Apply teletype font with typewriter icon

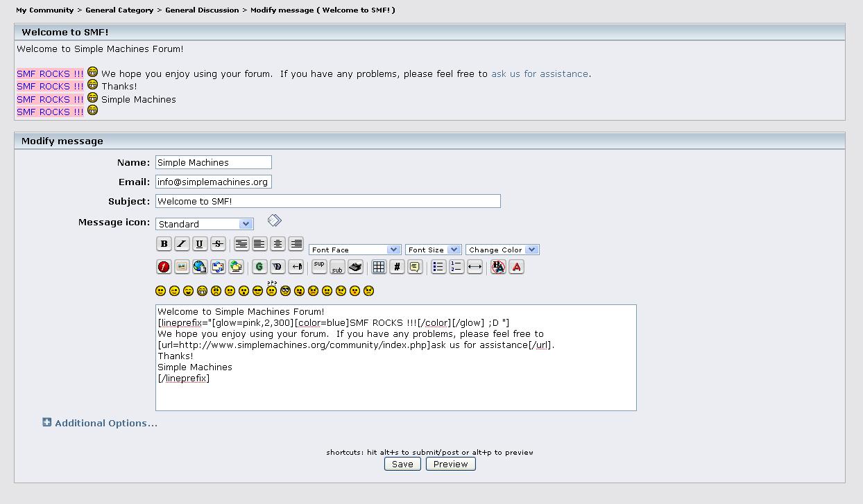coord(355,267)
